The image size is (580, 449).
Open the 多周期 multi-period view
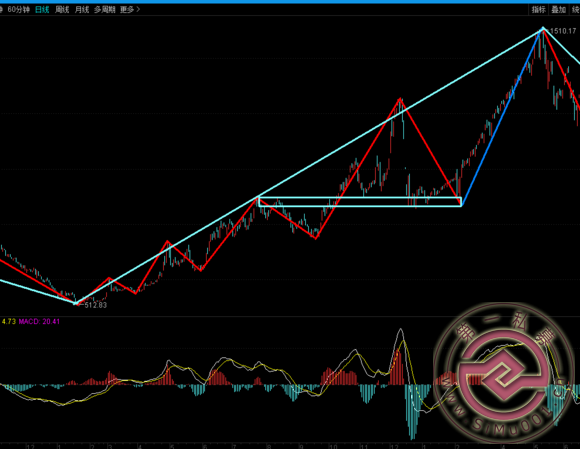pos(104,10)
